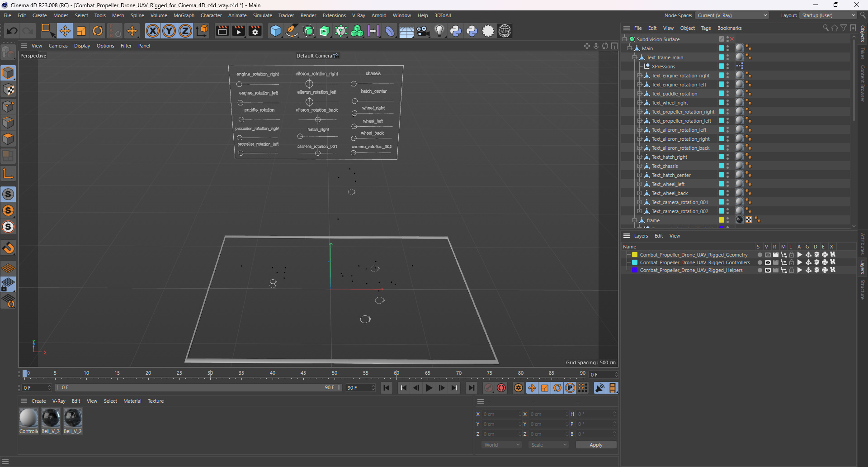
Task: Go to start of animation
Action: click(x=387, y=388)
